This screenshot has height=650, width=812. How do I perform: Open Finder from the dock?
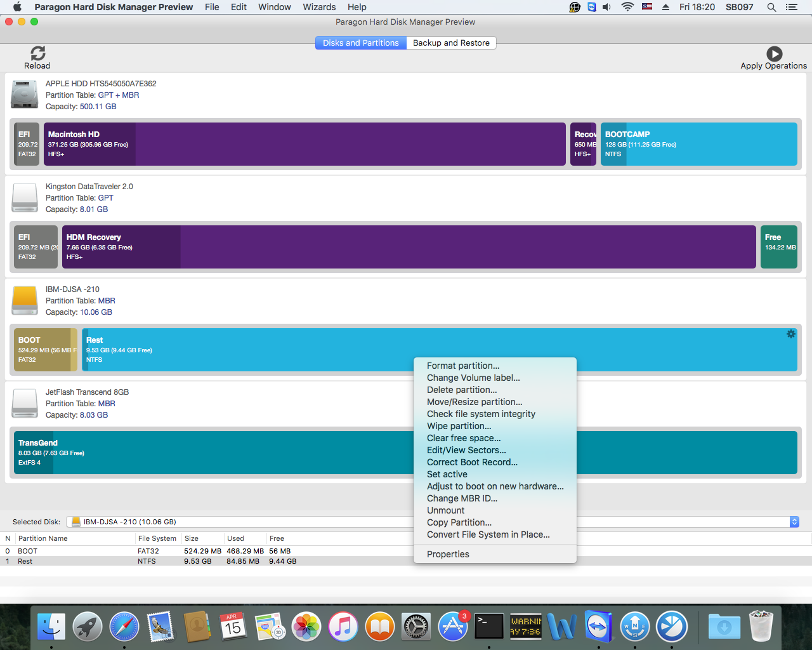[51, 627]
